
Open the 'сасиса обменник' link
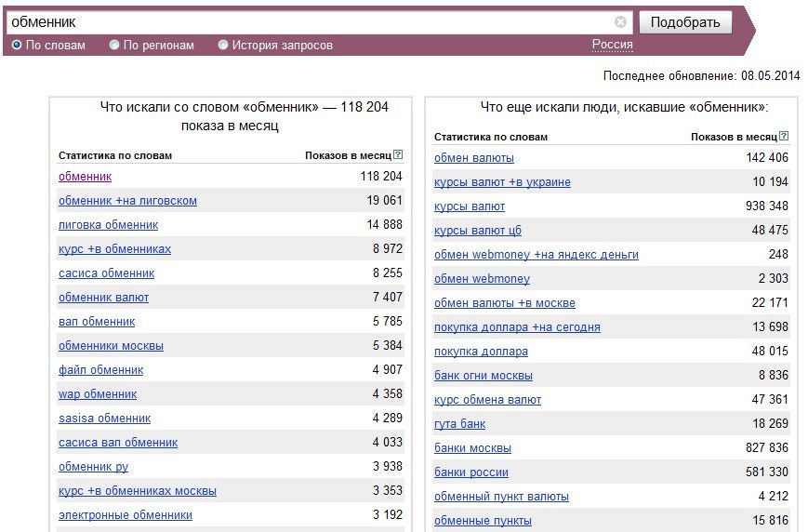106,273
